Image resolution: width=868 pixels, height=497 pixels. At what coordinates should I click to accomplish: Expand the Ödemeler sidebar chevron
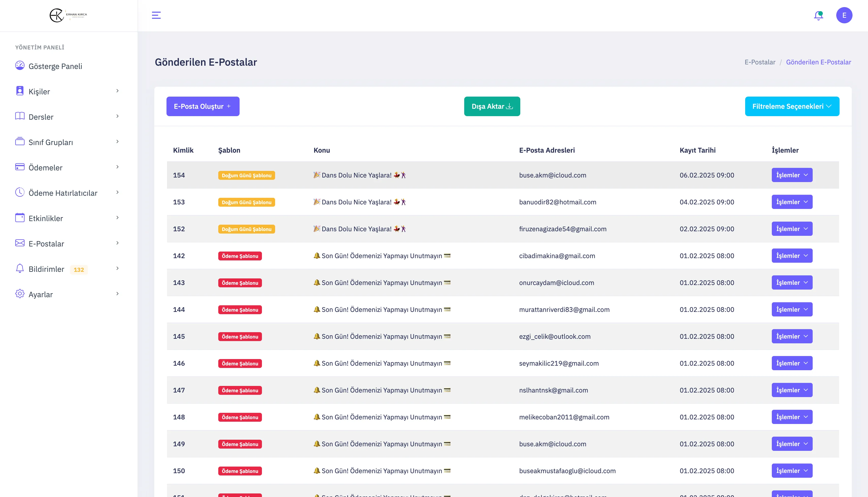click(x=117, y=167)
